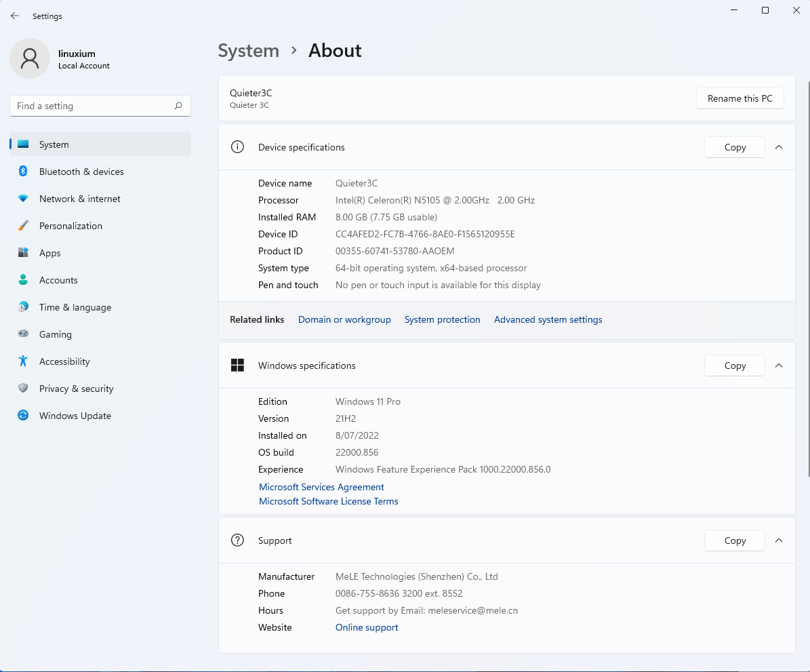Click the OS build value 22000.856
Image resolution: width=810 pixels, height=672 pixels.
click(357, 452)
